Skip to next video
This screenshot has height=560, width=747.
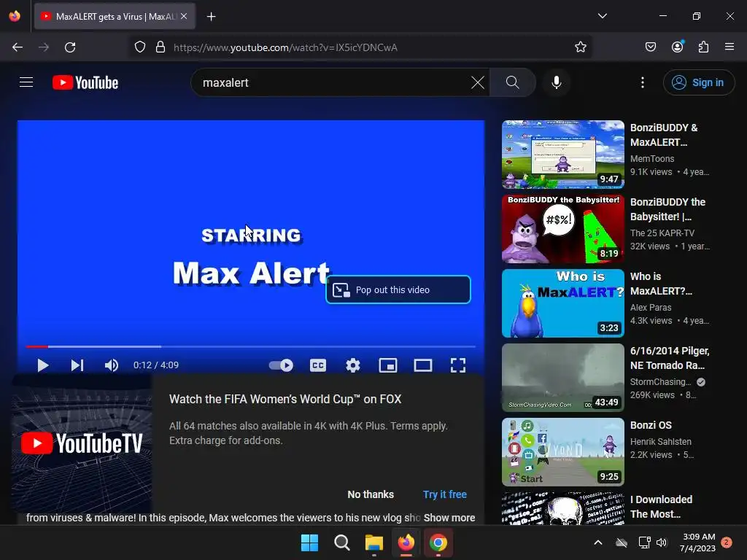click(77, 365)
